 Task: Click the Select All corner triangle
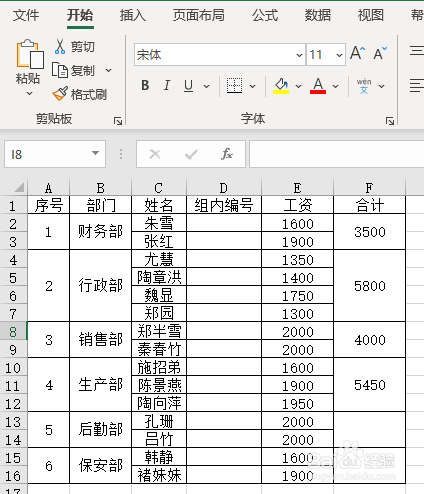click(x=19, y=187)
